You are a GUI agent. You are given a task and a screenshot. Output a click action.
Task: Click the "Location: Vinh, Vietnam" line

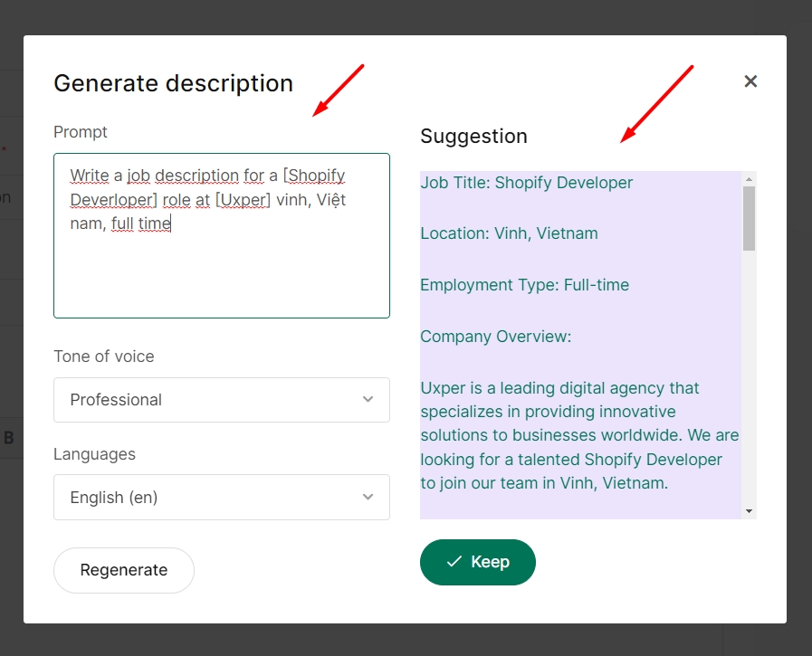[x=509, y=233]
